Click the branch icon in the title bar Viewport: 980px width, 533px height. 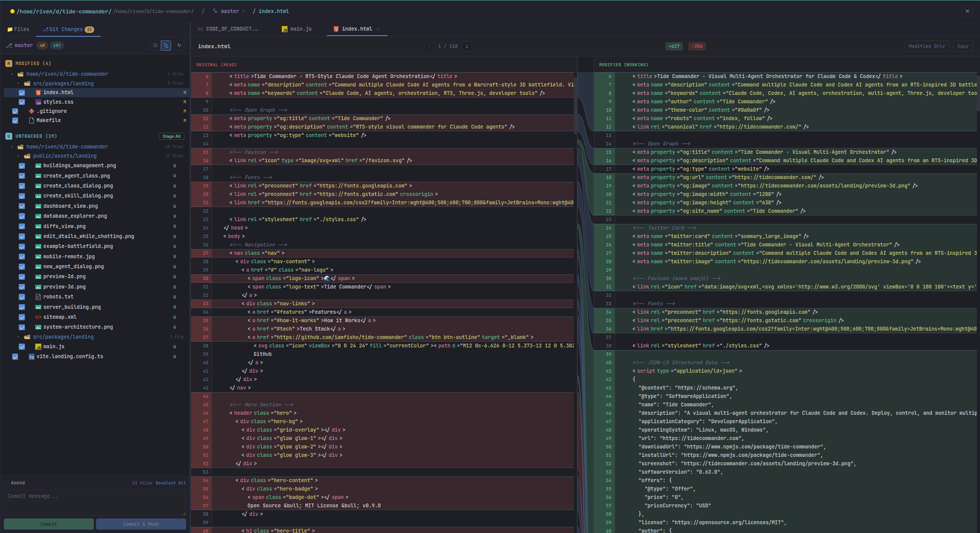point(215,11)
